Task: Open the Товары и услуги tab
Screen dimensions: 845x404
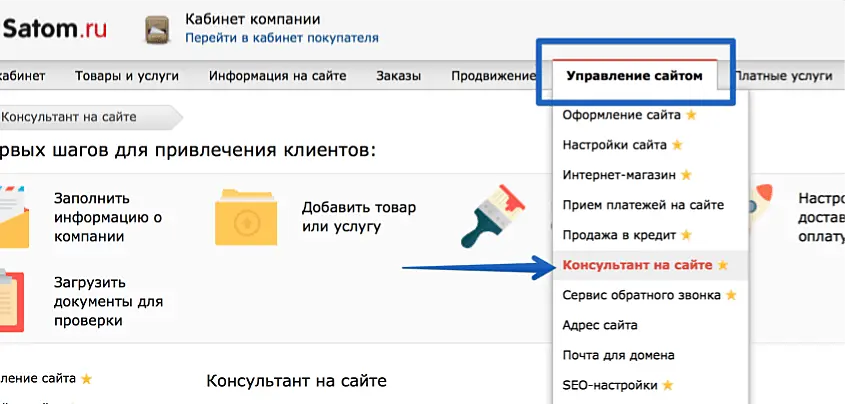Action: [127, 76]
